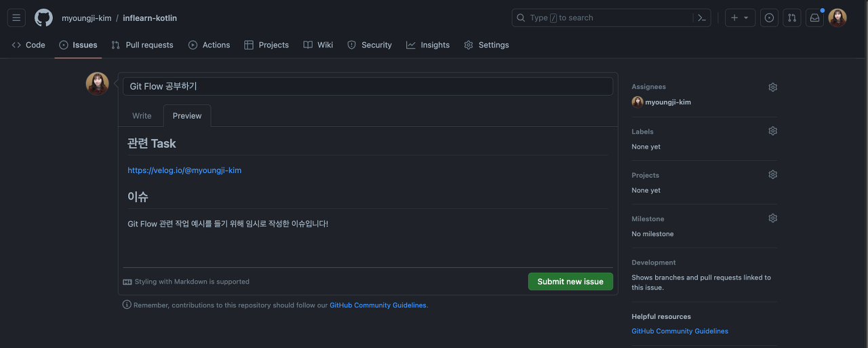Open the velog.io/@myoungji-kim link
This screenshot has height=348, width=868.
pyautogui.click(x=184, y=170)
